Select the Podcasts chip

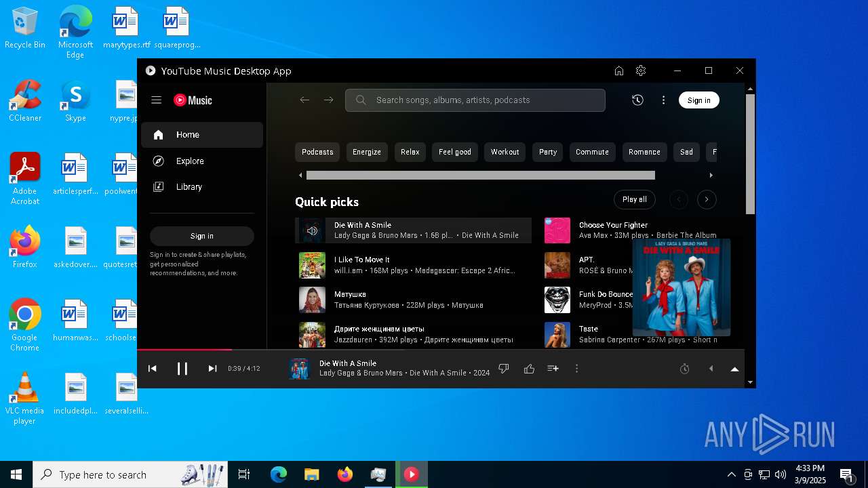317,152
